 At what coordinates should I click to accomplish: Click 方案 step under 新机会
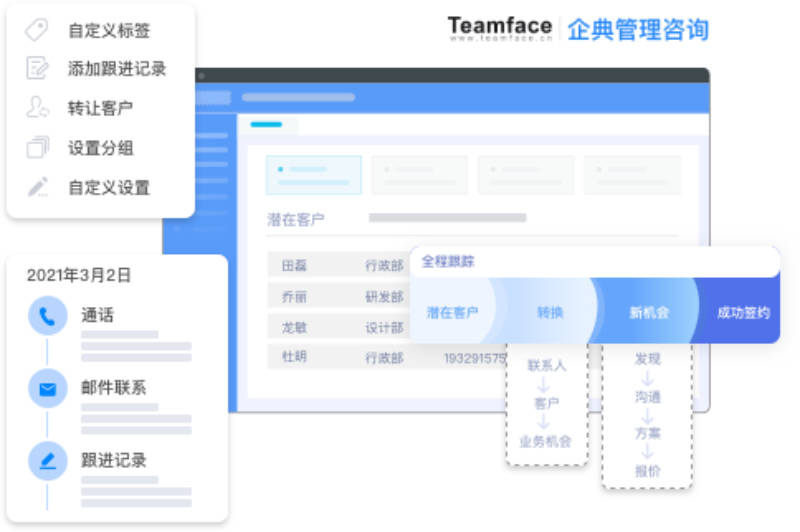pyautogui.click(x=647, y=434)
